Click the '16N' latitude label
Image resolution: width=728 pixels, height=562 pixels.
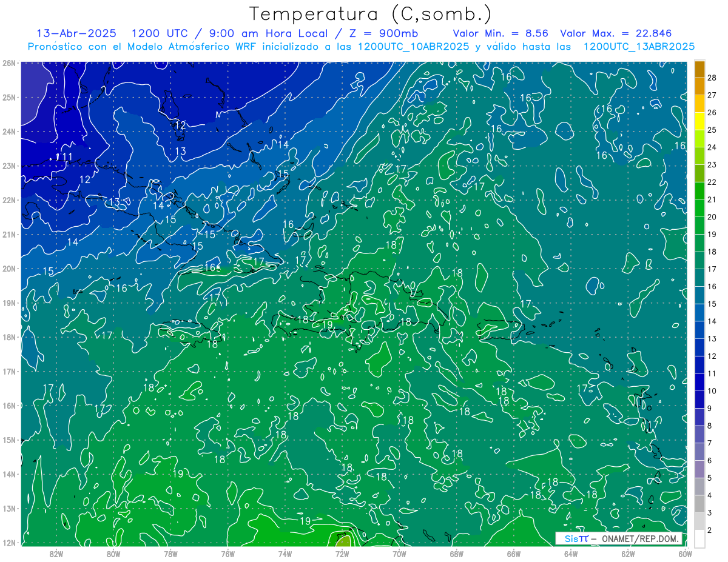(8, 406)
